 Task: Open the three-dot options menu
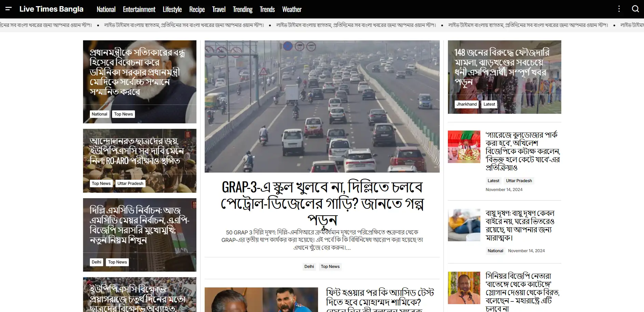click(619, 9)
